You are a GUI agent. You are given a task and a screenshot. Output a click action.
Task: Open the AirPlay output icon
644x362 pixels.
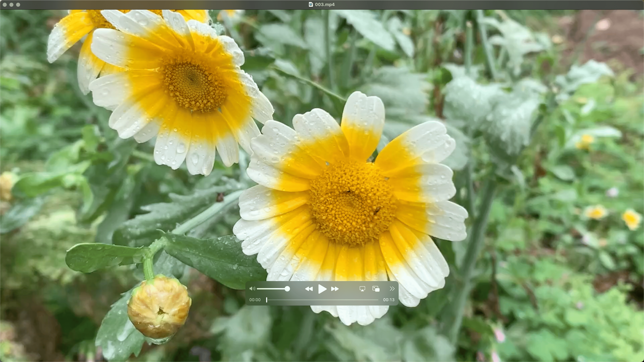(362, 289)
